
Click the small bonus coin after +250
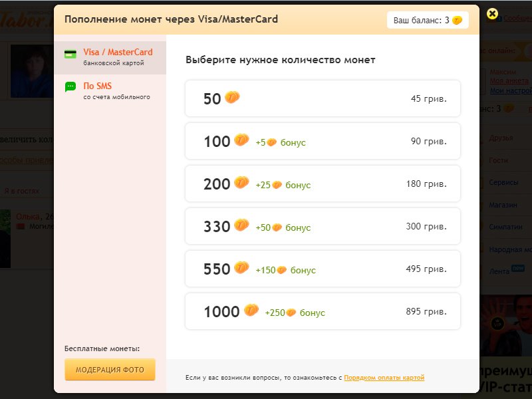(x=291, y=313)
